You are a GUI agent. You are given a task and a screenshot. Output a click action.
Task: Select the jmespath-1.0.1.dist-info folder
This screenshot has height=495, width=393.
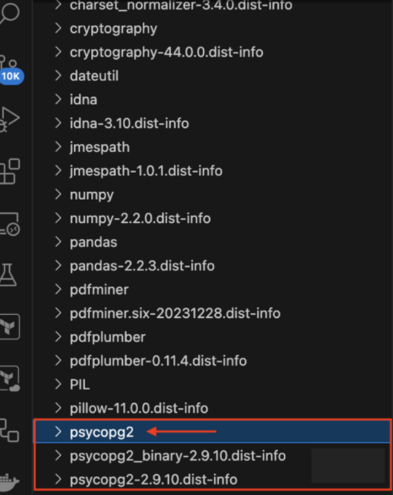point(213,171)
